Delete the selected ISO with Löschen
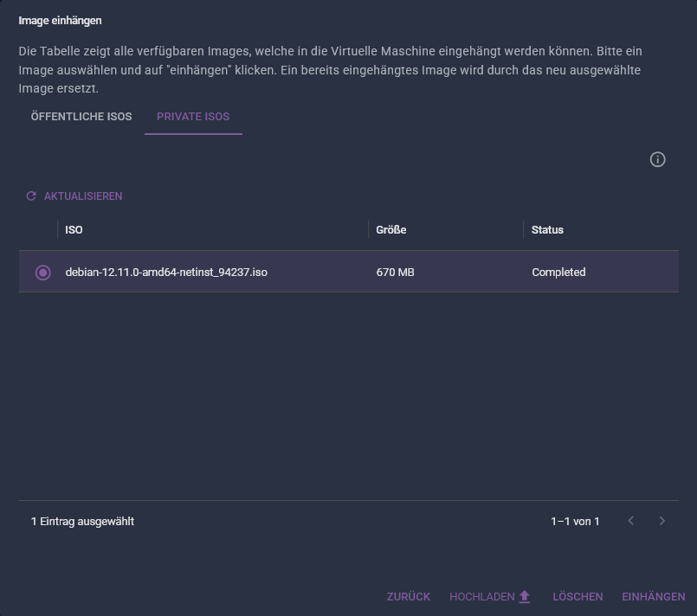 coord(578,596)
